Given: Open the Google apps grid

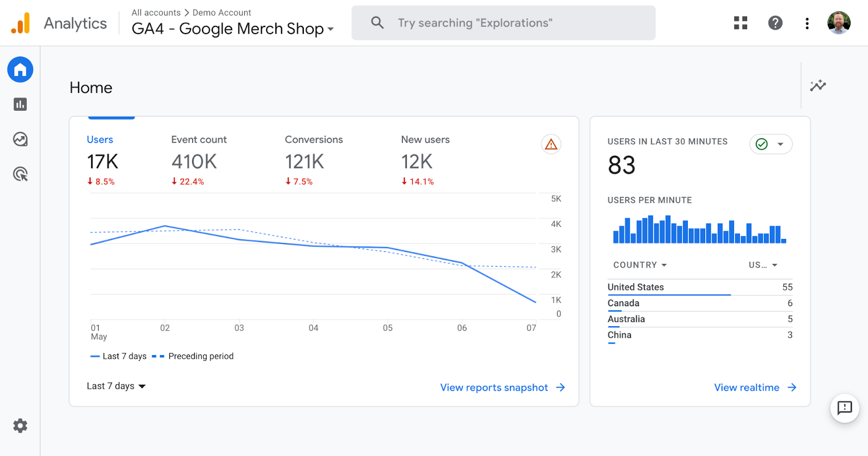Looking at the screenshot, I should (741, 23).
